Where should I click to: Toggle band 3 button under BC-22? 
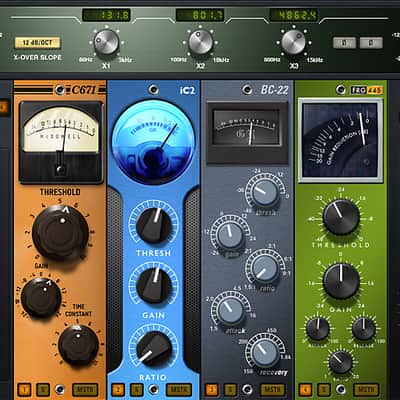pyautogui.click(x=212, y=390)
